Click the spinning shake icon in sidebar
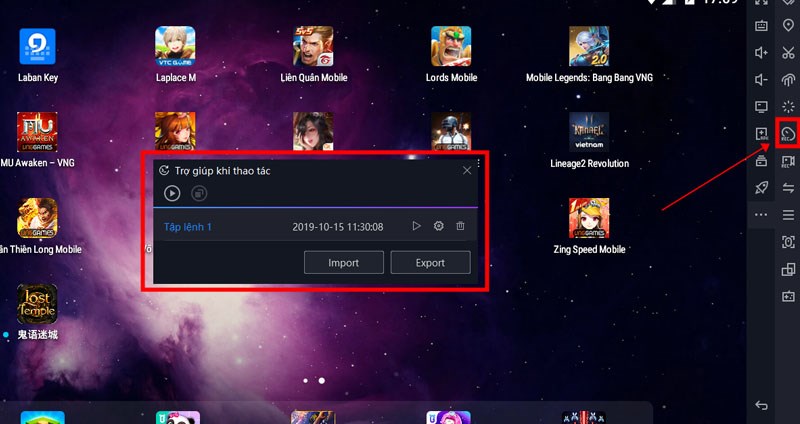800x424 pixels. point(788,107)
